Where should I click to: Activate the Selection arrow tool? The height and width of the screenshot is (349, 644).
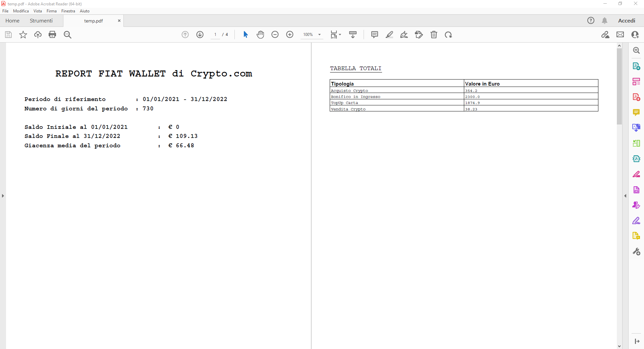[x=246, y=35]
